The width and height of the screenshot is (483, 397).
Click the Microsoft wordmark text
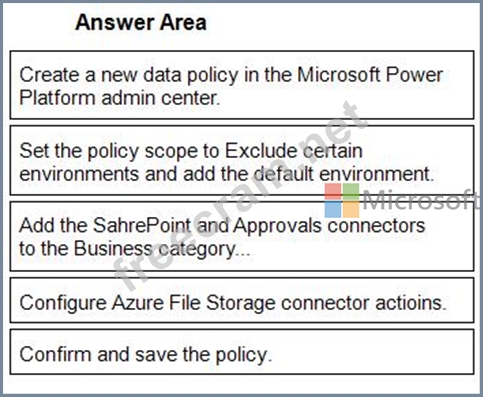pos(421,200)
